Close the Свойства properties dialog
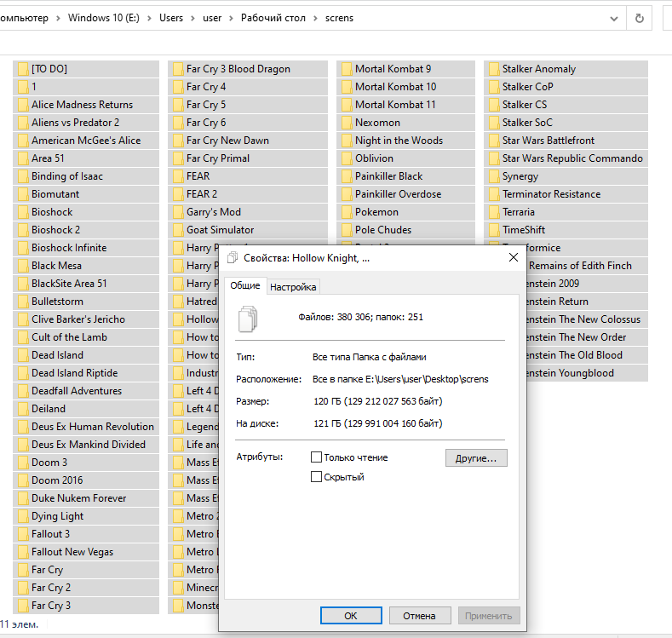 point(514,257)
